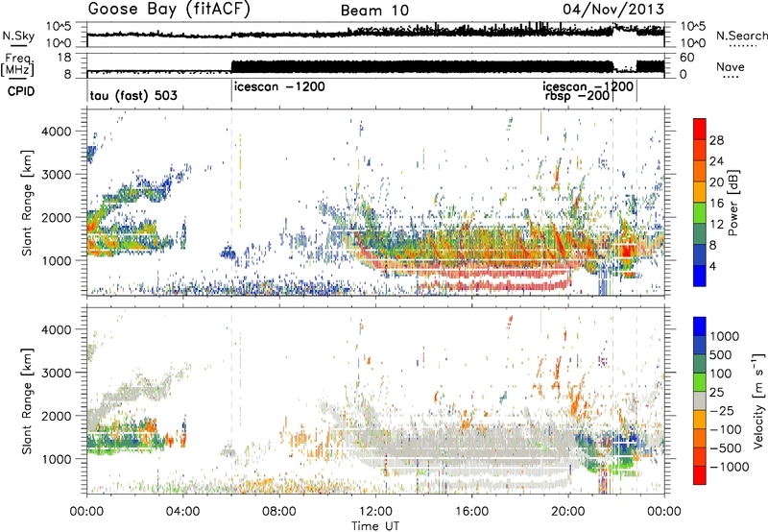Screen dimensions: 768x532
Task: Click the '00:00' label at the axis end
Action: point(664,512)
